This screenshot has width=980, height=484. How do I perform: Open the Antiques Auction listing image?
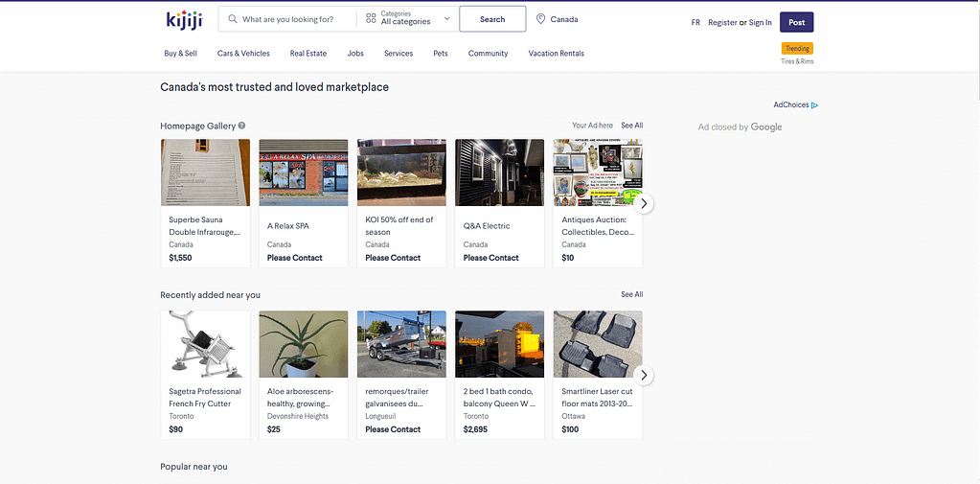click(598, 173)
